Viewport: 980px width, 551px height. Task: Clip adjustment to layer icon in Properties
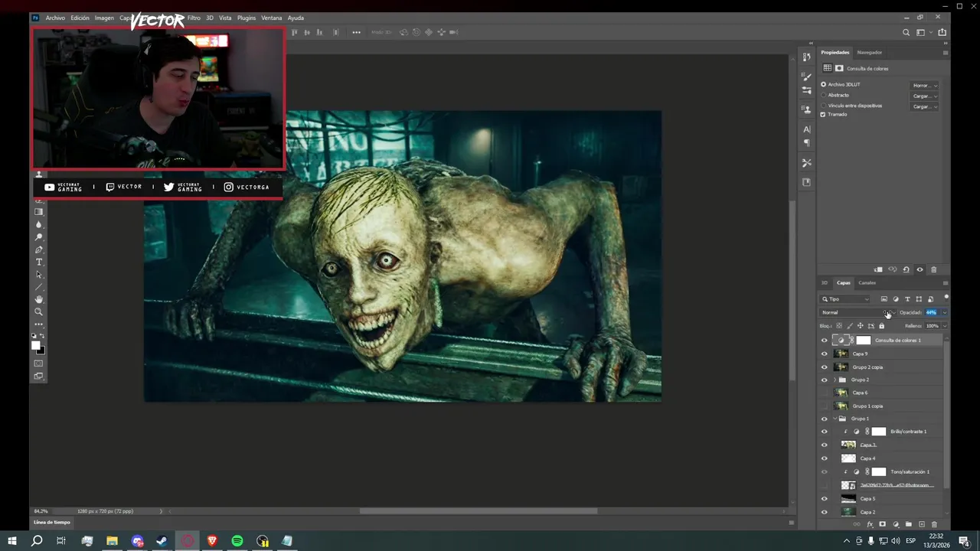click(x=878, y=269)
